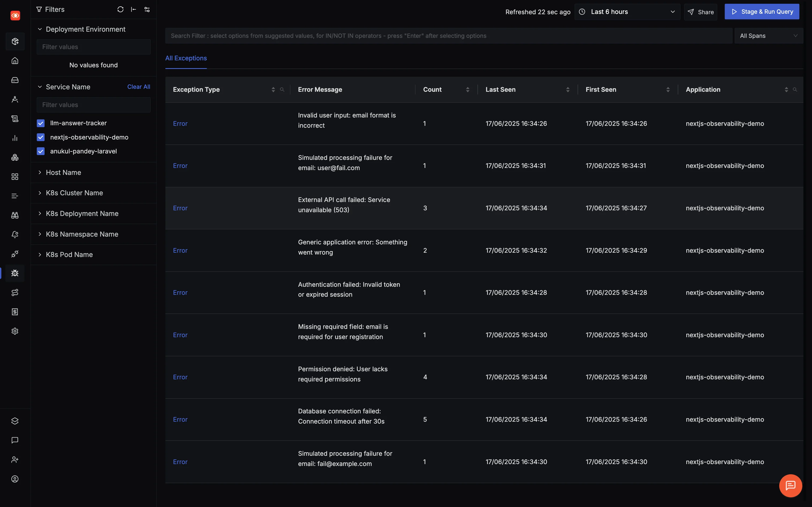Click the filter settings sliders icon above filters
812x507 pixels.
[x=147, y=9]
